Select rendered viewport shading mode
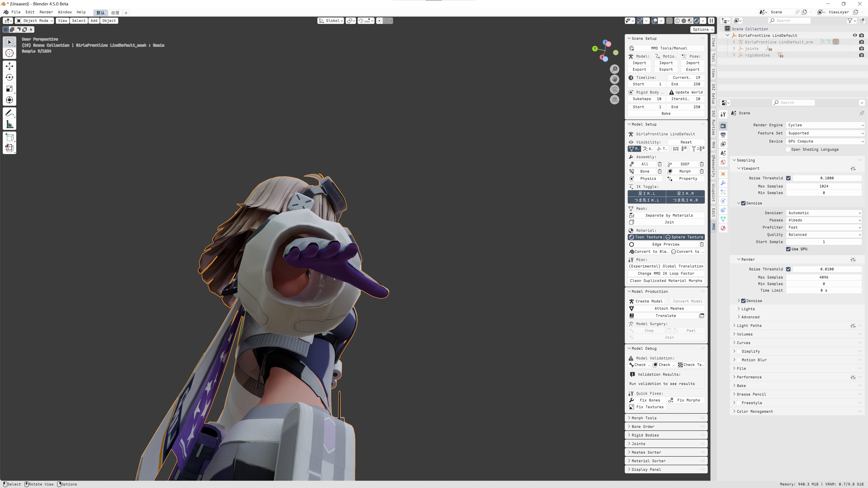The image size is (868, 488). pos(696,21)
